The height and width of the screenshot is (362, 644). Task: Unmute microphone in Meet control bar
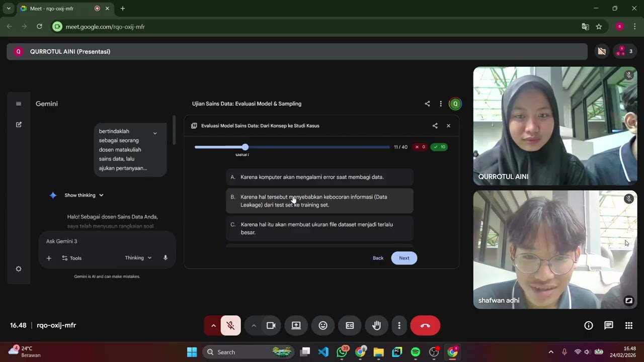(231, 325)
